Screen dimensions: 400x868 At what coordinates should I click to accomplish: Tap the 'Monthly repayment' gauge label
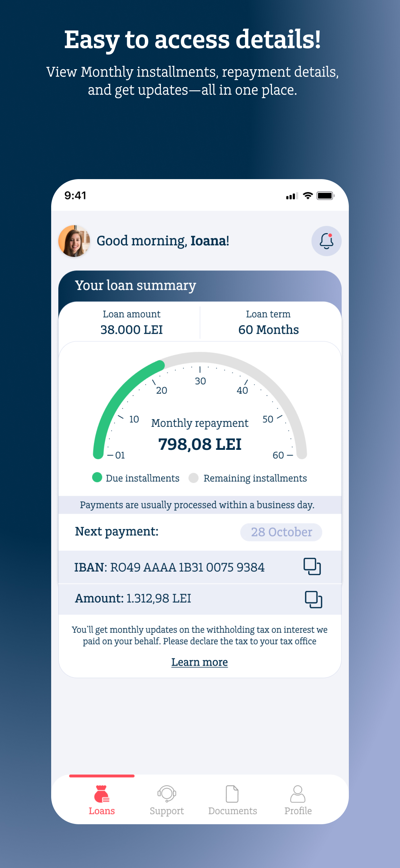tap(200, 423)
